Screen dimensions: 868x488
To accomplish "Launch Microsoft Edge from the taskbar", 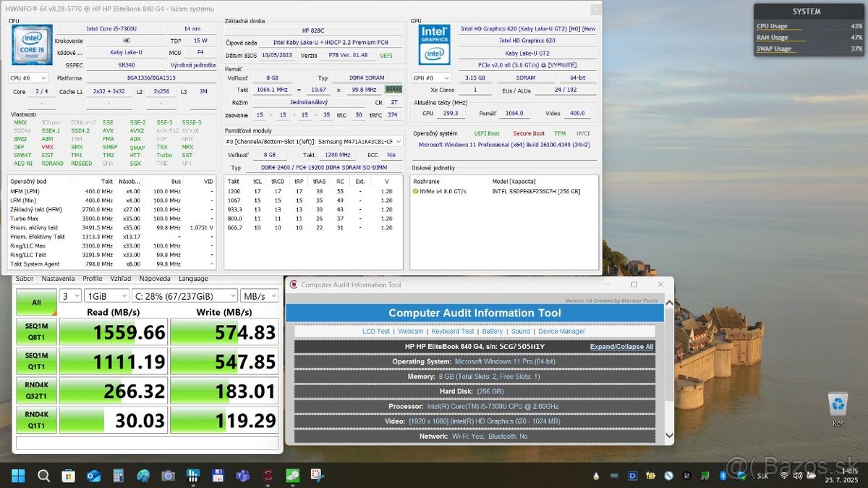I will (x=93, y=476).
